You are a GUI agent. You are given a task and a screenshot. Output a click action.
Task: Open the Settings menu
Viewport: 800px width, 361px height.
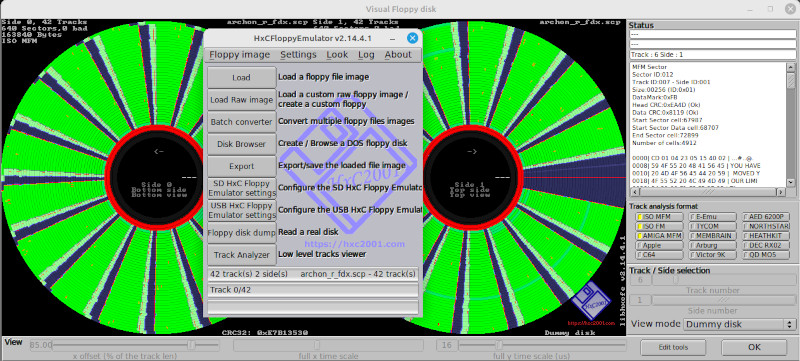click(298, 55)
